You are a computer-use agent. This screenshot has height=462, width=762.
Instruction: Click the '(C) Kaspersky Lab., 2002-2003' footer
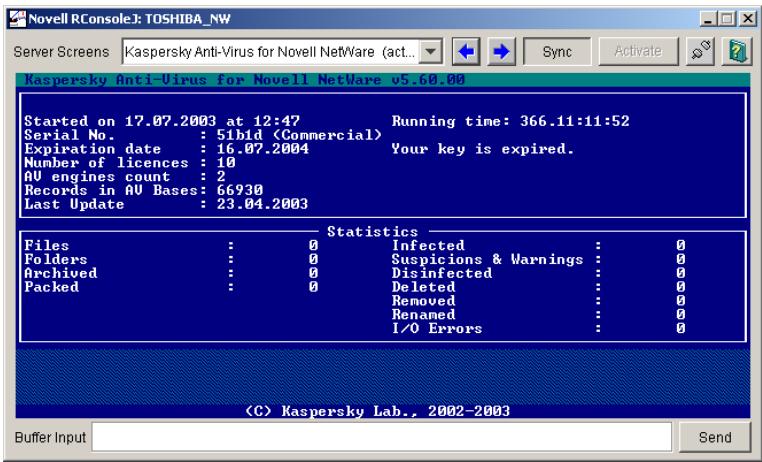point(378,411)
